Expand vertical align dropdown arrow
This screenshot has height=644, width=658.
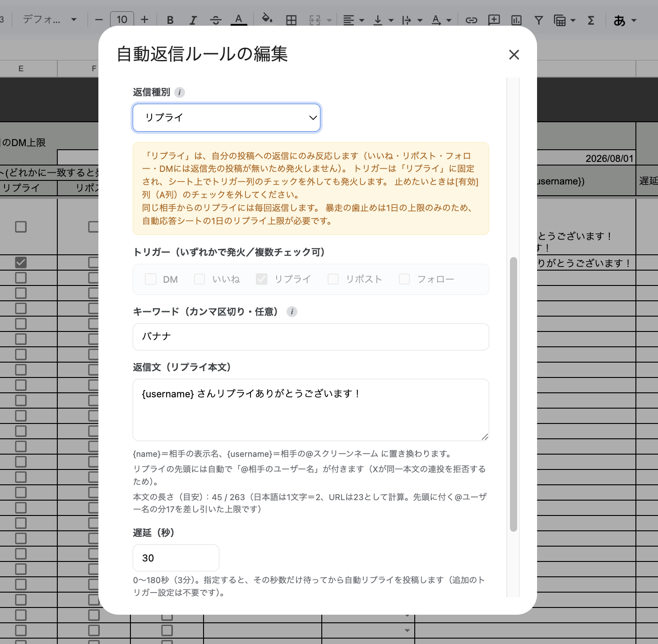click(391, 20)
